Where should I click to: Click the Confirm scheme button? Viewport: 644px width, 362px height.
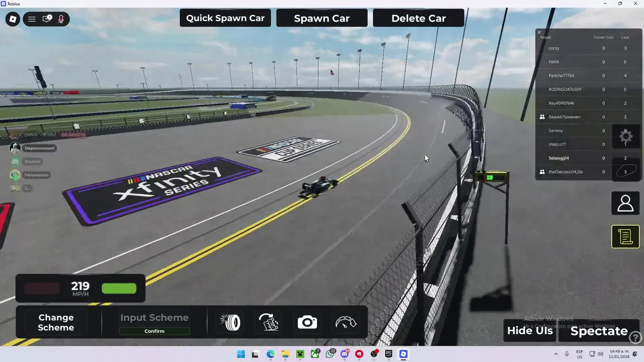pos(154,331)
